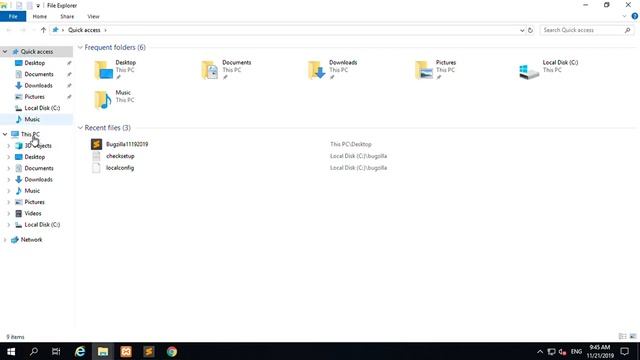Open the Pictures folder in Frequent folders

pyautogui.click(x=436, y=69)
